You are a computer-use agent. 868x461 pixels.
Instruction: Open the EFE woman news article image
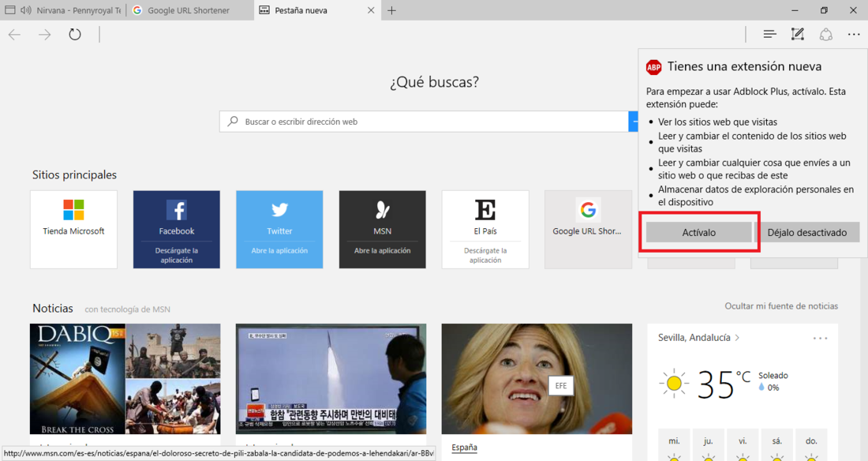click(x=537, y=379)
